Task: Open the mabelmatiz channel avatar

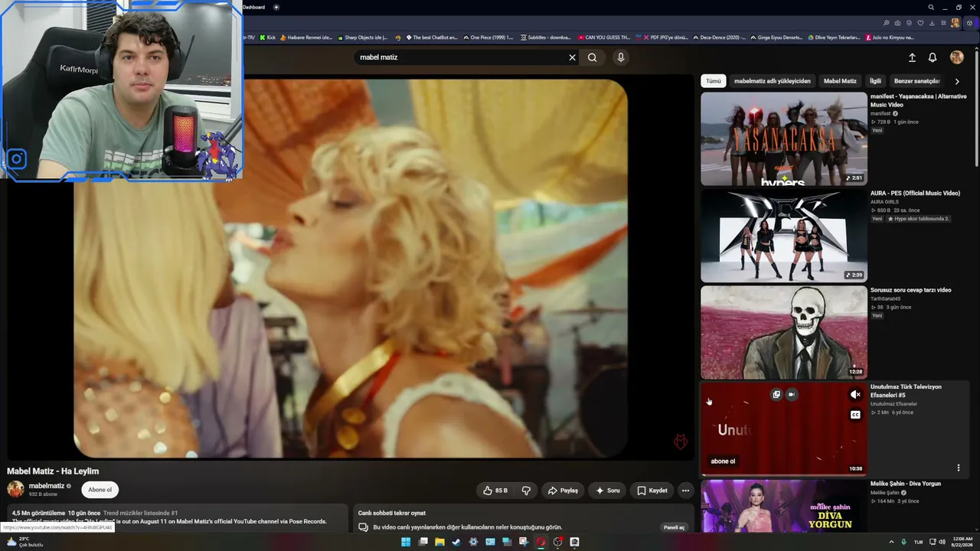Action: [15, 489]
